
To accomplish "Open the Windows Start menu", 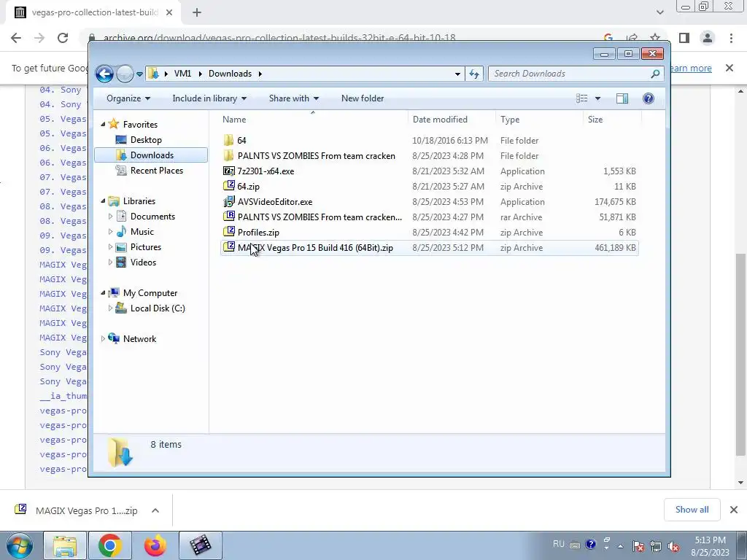I will tap(19, 545).
